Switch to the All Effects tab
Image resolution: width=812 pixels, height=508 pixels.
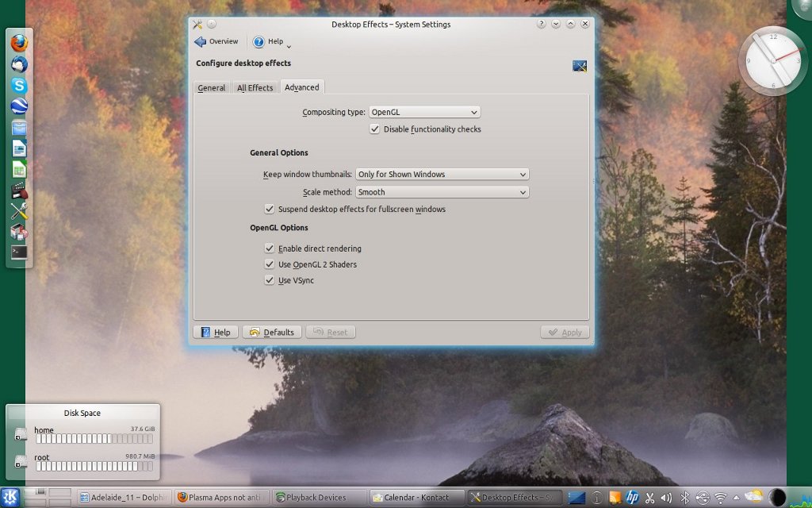(x=255, y=88)
